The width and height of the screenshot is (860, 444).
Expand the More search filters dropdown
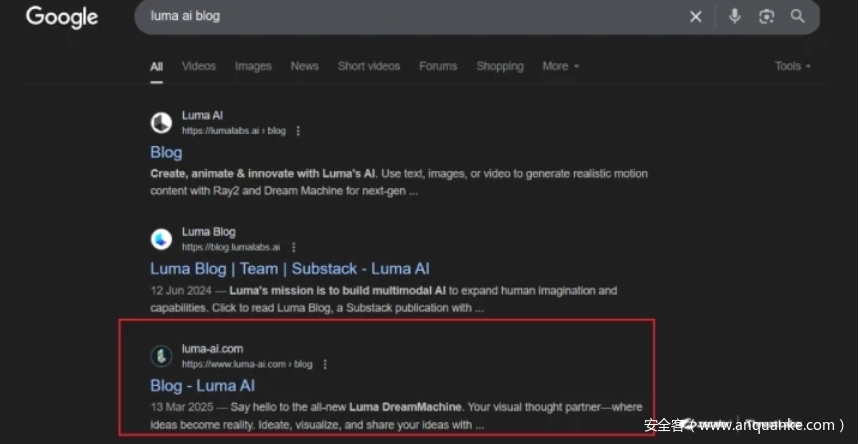click(x=560, y=66)
